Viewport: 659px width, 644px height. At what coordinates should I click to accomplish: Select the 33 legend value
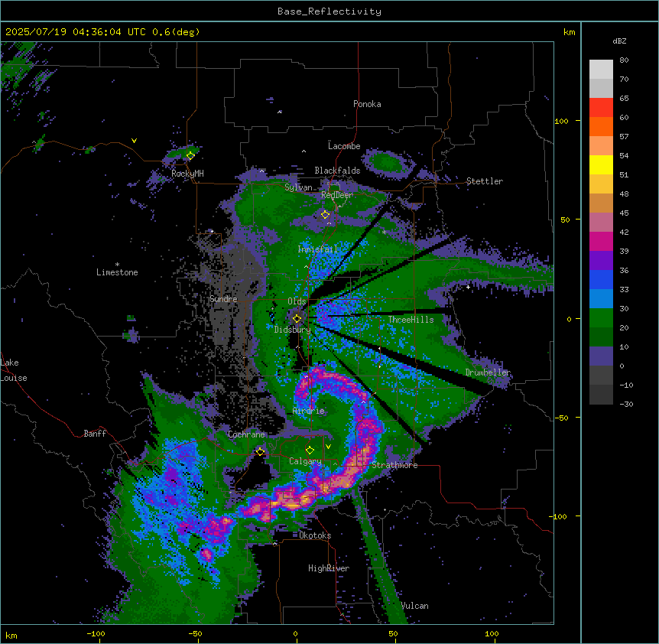coord(624,290)
